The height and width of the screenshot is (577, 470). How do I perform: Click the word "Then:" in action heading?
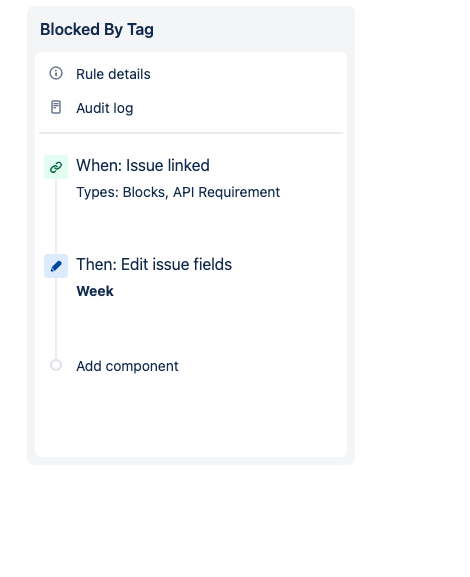(96, 265)
